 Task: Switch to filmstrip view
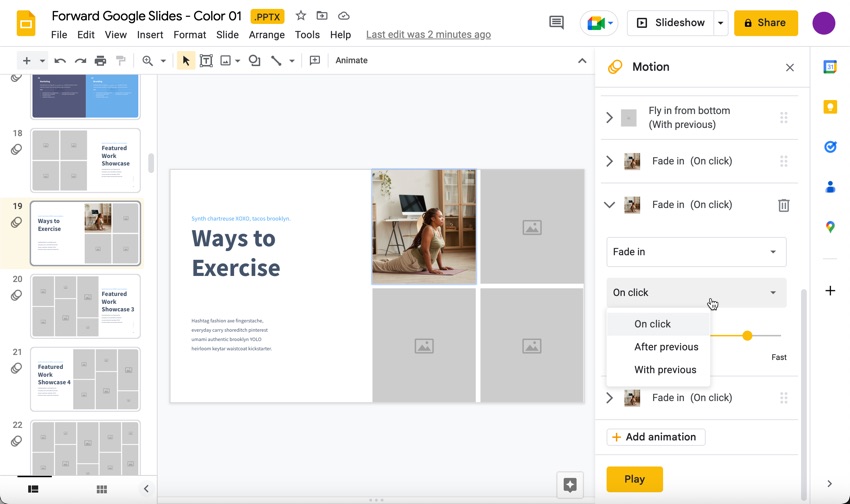(x=33, y=489)
